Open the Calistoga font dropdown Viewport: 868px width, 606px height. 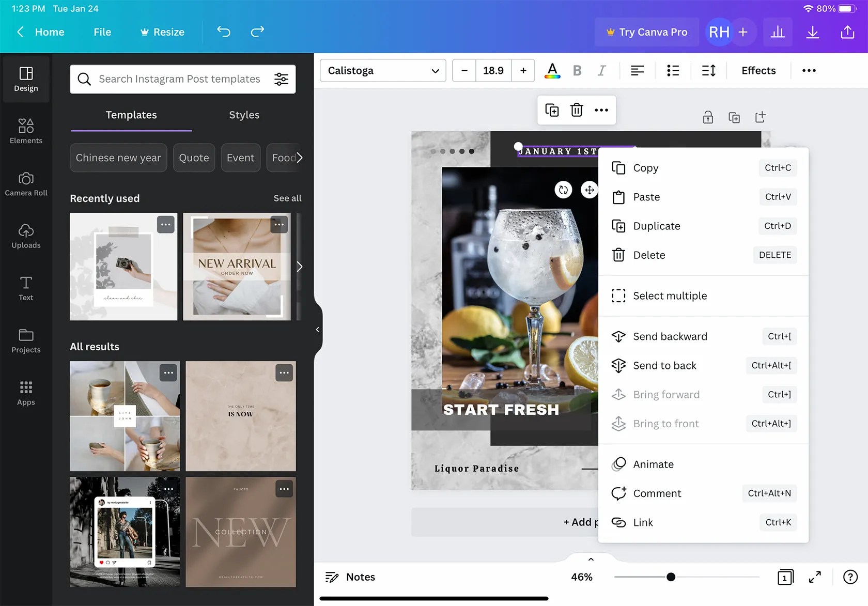(x=382, y=70)
